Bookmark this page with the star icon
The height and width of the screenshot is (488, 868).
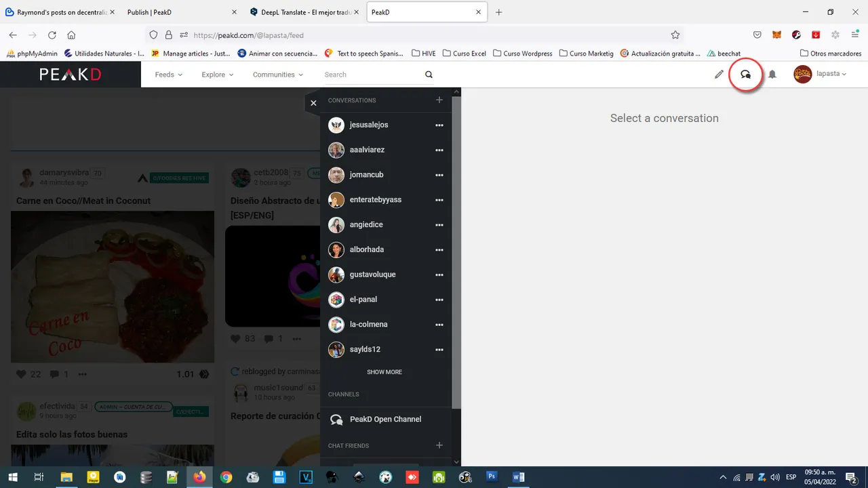click(675, 35)
